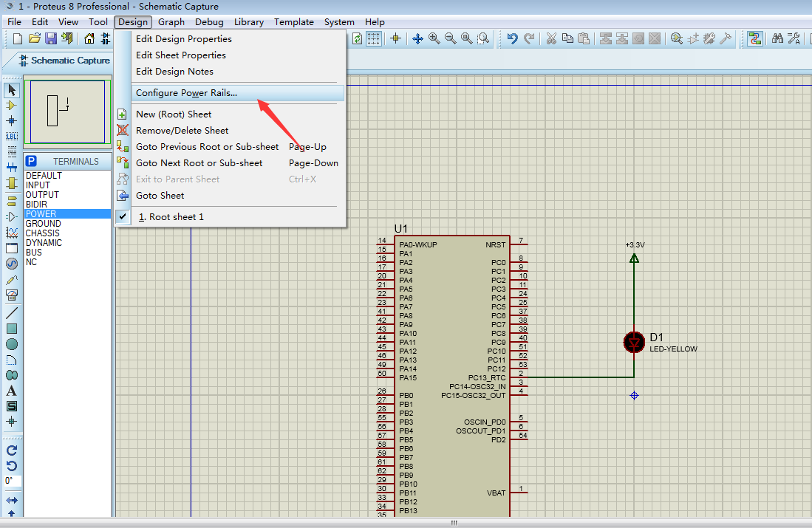Undo the last action
The width and height of the screenshot is (812, 528).
[x=513, y=38]
